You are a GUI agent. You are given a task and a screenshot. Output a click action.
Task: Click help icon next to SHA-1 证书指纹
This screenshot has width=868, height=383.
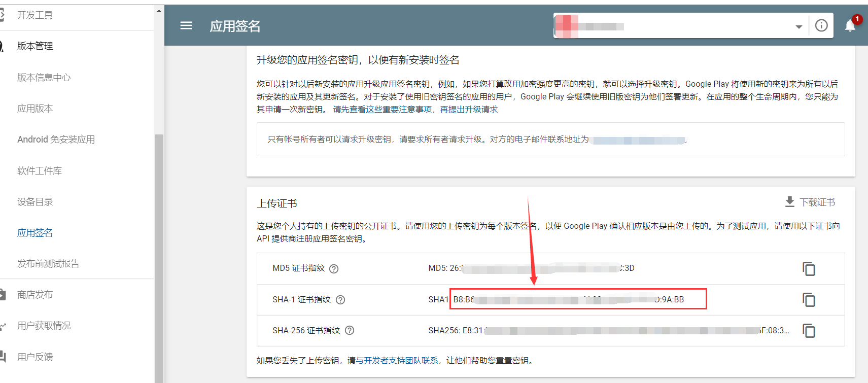point(340,300)
